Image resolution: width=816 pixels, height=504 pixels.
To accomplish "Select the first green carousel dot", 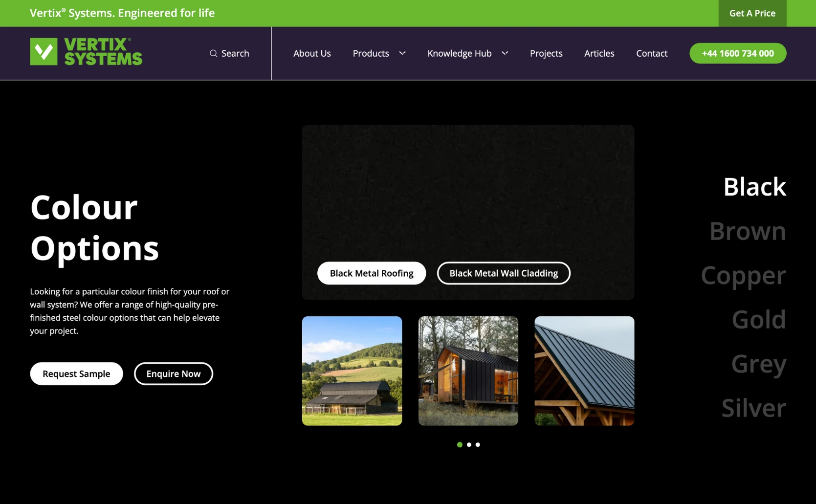I will 460,444.
